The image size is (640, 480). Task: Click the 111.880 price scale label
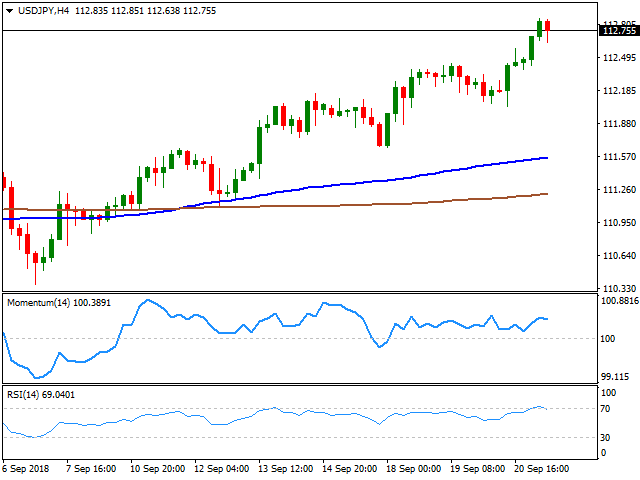(x=619, y=124)
